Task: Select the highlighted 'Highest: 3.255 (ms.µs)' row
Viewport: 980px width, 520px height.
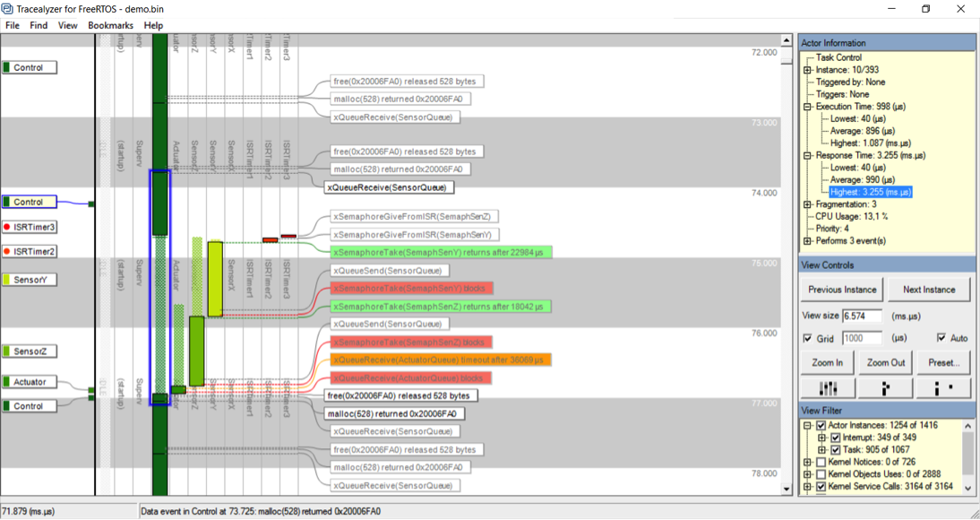Action: [x=871, y=192]
